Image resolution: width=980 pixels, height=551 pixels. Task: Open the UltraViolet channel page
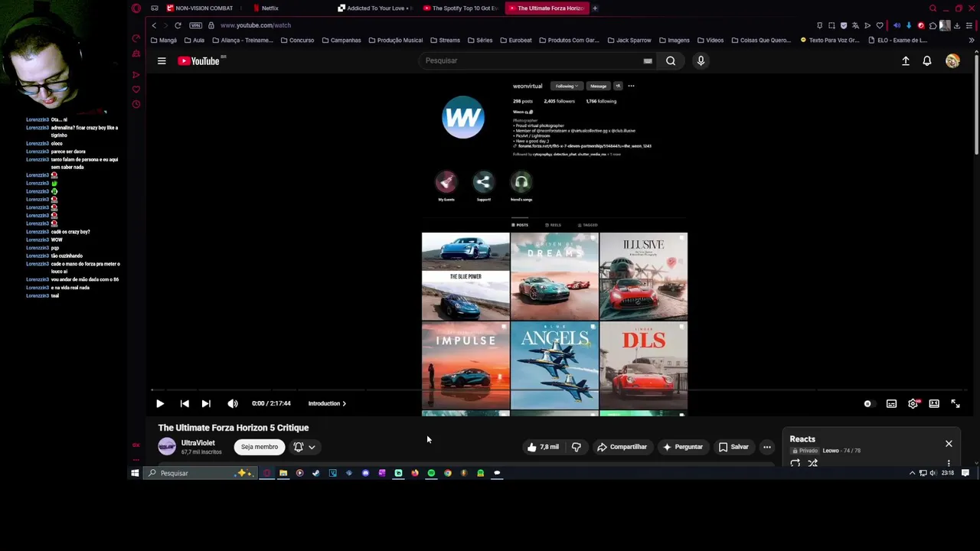pyautogui.click(x=198, y=443)
